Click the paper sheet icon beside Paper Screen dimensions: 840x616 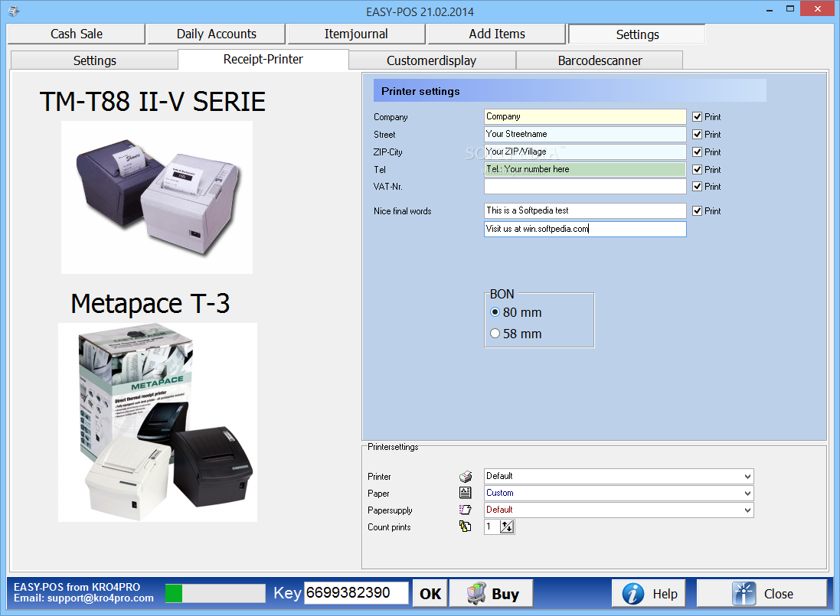tap(466, 493)
